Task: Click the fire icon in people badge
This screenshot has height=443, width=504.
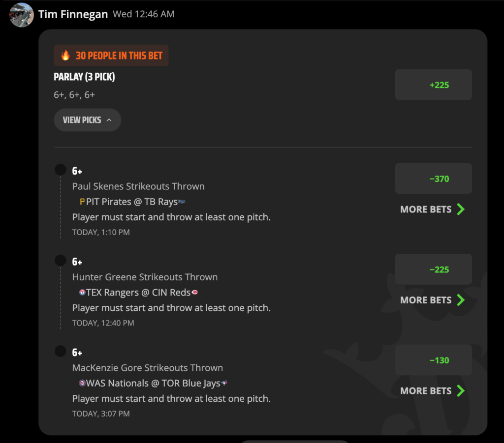Action: click(65, 56)
